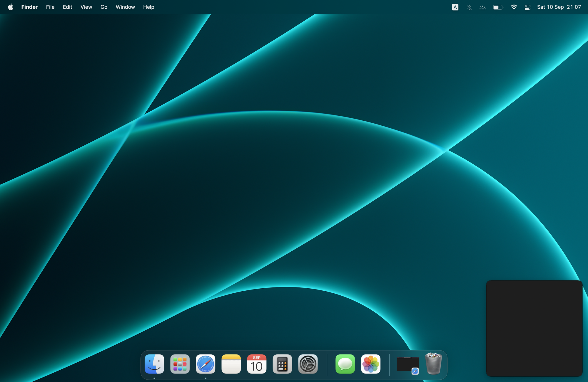Open Messages from the Dock
The width and height of the screenshot is (588, 382).
click(x=345, y=364)
